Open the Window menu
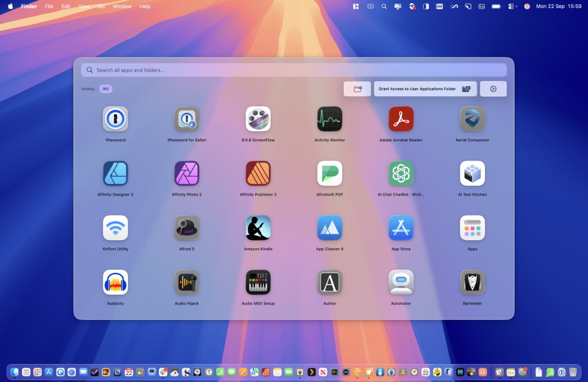 point(122,6)
